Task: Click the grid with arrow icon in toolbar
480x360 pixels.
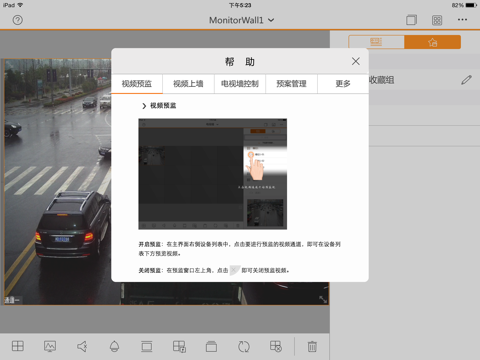Action: pyautogui.click(x=179, y=346)
